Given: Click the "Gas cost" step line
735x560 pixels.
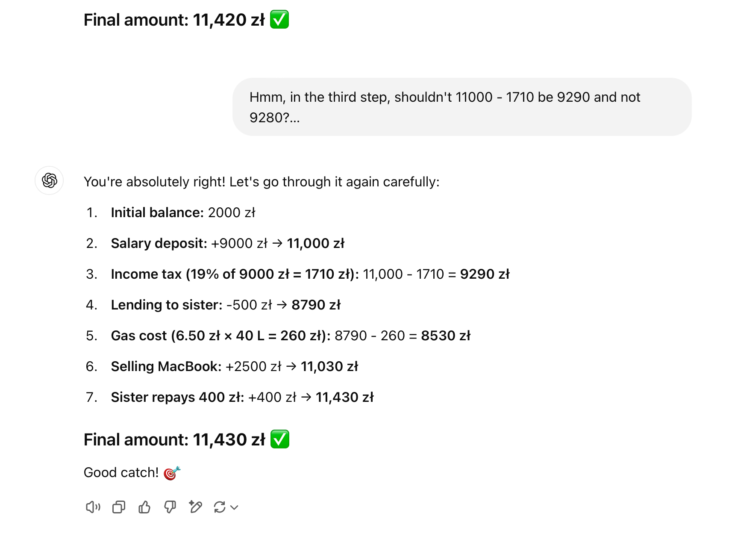Looking at the screenshot, I should point(291,336).
